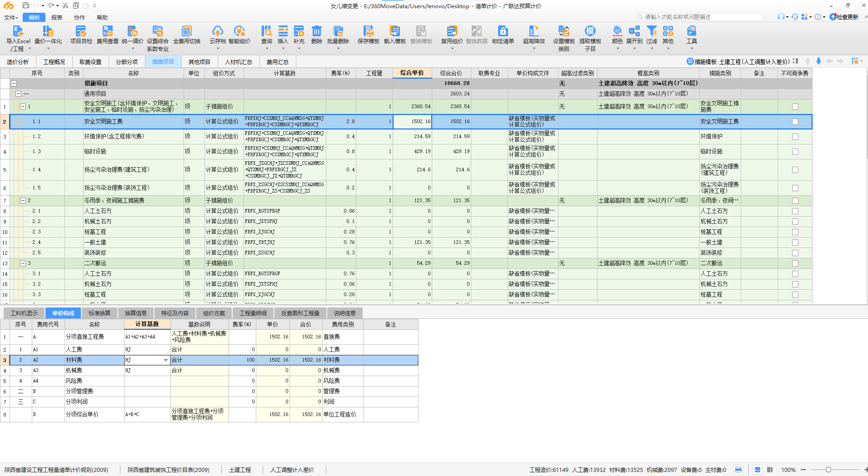
Task: Toggle checkbox for 扬尘污染治理费(装饰工程) row
Action: 795,188
